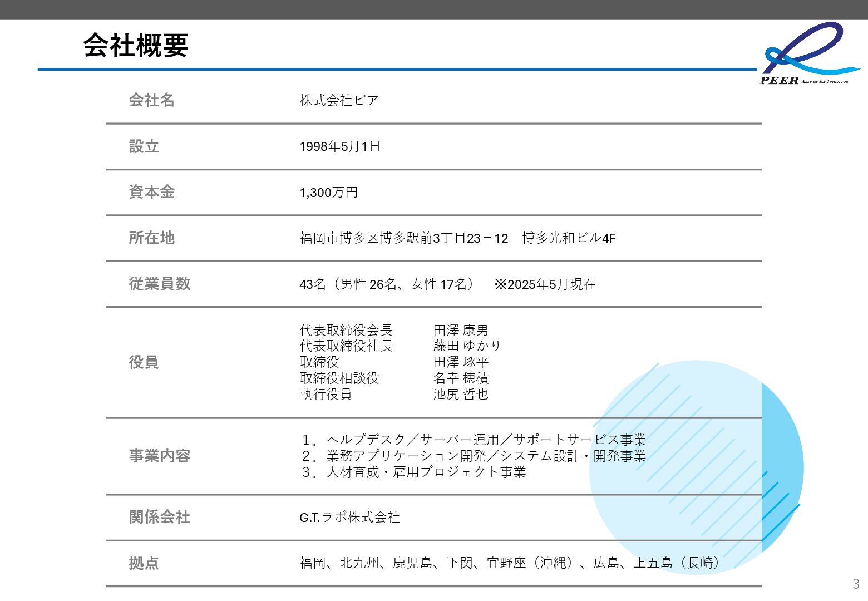Click the name 田澤 琢平
The height and width of the screenshot is (601, 868).
click(461, 362)
